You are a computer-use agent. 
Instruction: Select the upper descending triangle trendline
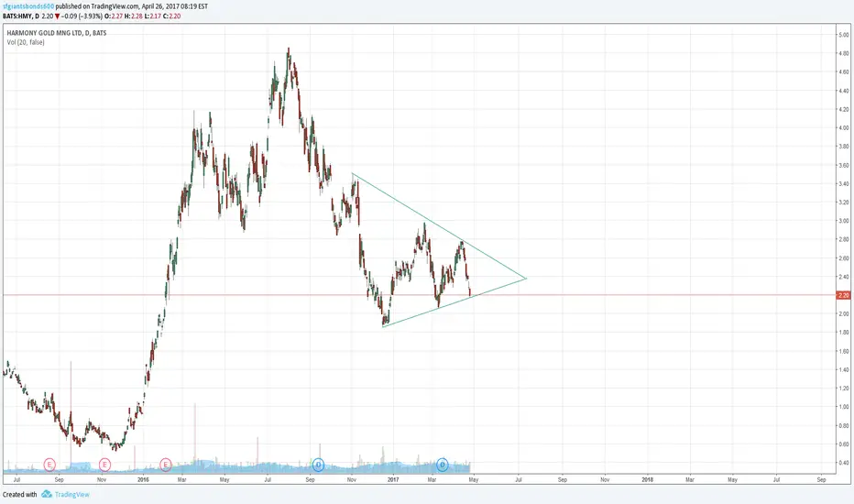tap(439, 225)
